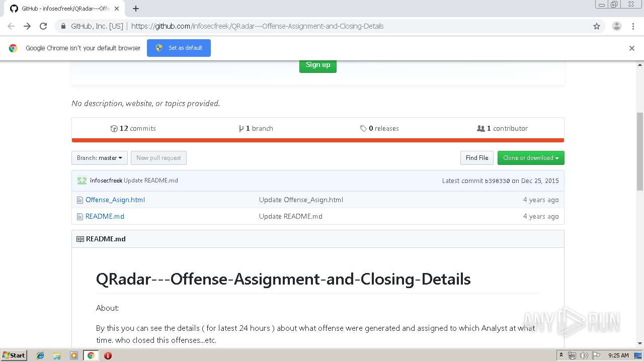Click the QRadar---Offense-Assignment-and-Closing-Details heading

[x=283, y=279]
